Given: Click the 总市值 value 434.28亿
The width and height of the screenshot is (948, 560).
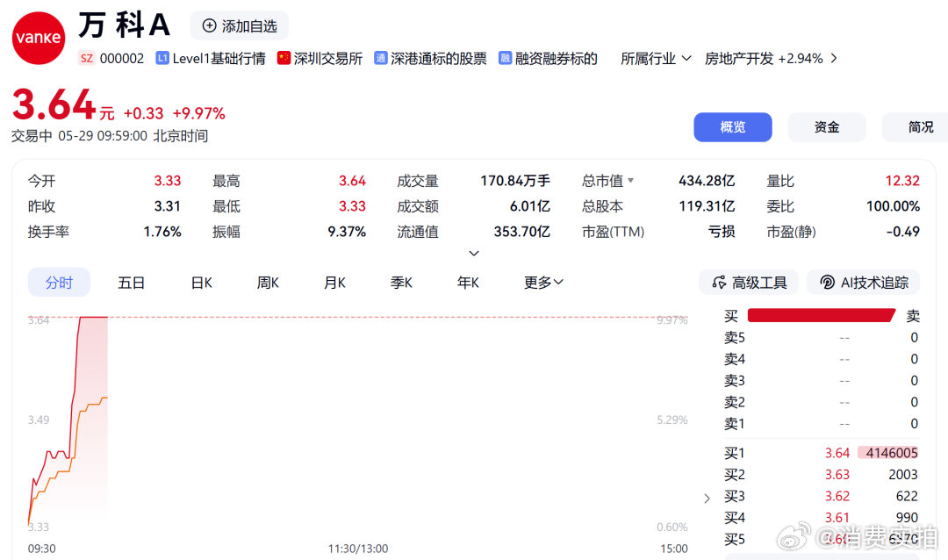Looking at the screenshot, I should coord(707,181).
